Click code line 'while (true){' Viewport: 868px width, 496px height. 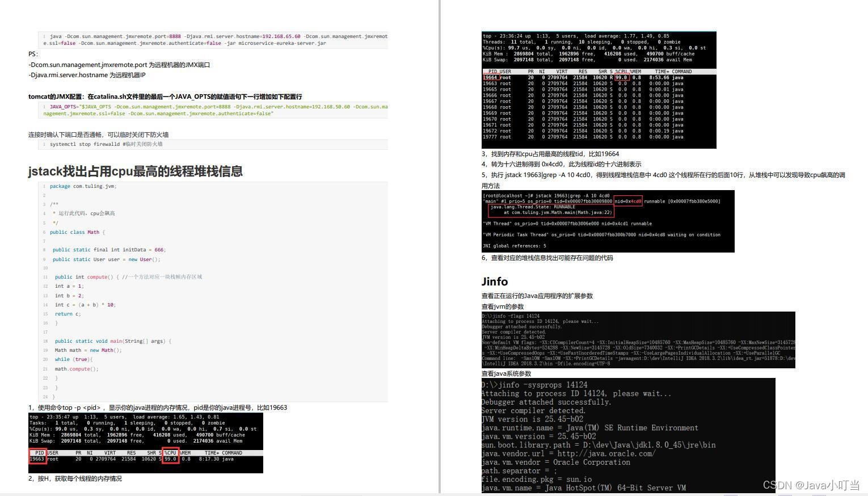click(x=73, y=359)
